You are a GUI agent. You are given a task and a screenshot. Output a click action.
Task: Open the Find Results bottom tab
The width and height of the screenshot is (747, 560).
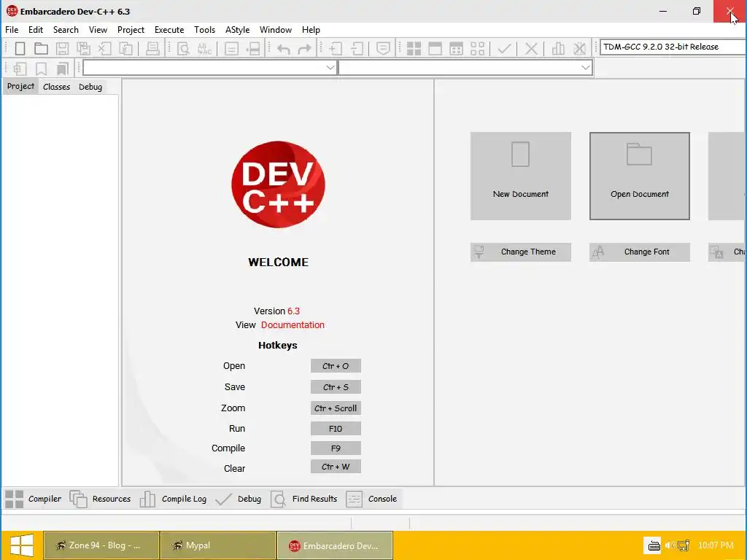(304, 499)
